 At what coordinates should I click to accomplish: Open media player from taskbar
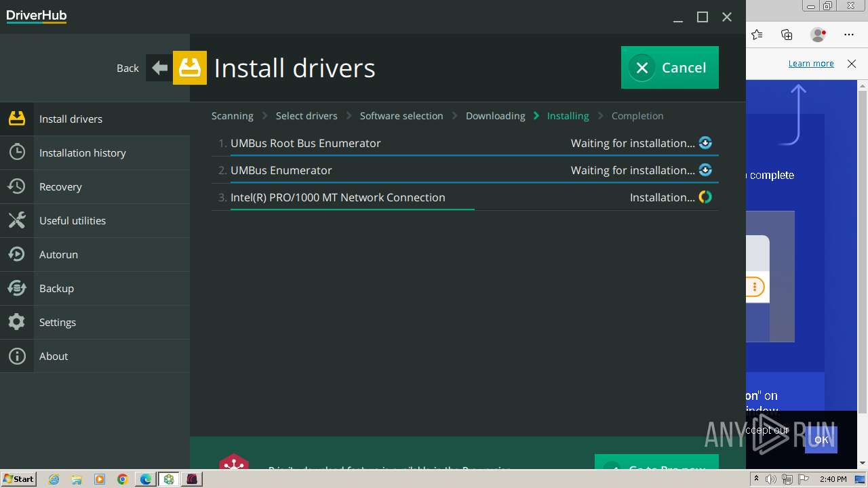click(x=100, y=479)
